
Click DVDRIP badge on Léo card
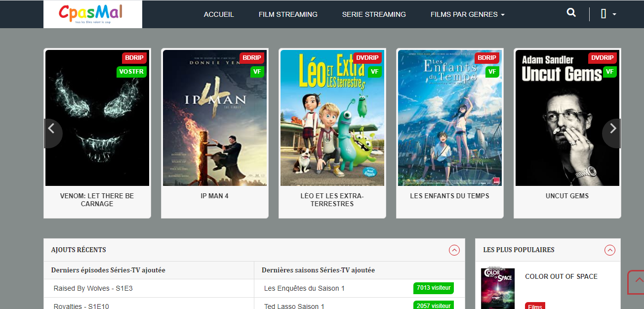click(x=367, y=58)
